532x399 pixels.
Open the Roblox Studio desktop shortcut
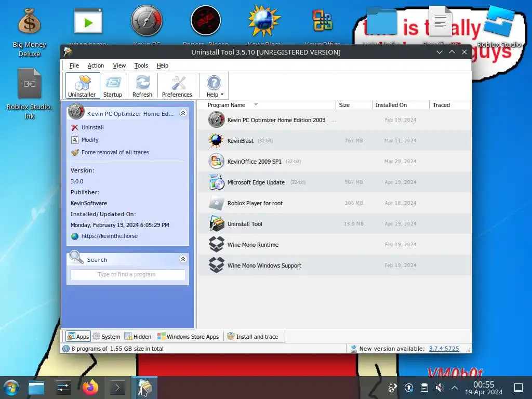[499, 27]
